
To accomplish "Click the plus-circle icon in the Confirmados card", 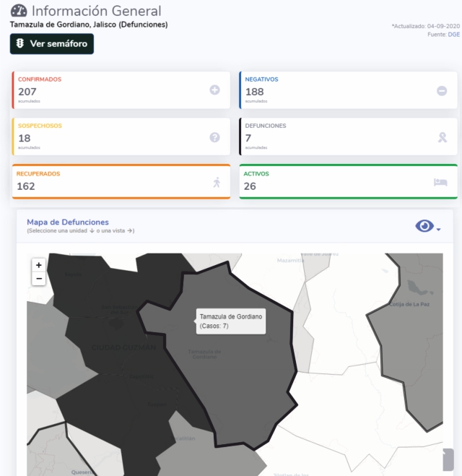I will pyautogui.click(x=214, y=90).
